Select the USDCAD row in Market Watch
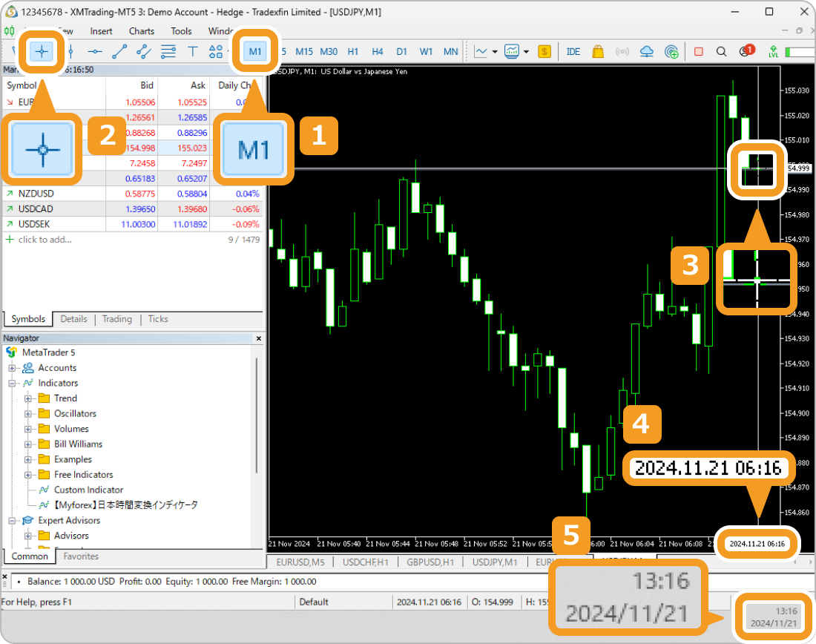816x644 pixels. pyautogui.click(x=133, y=208)
